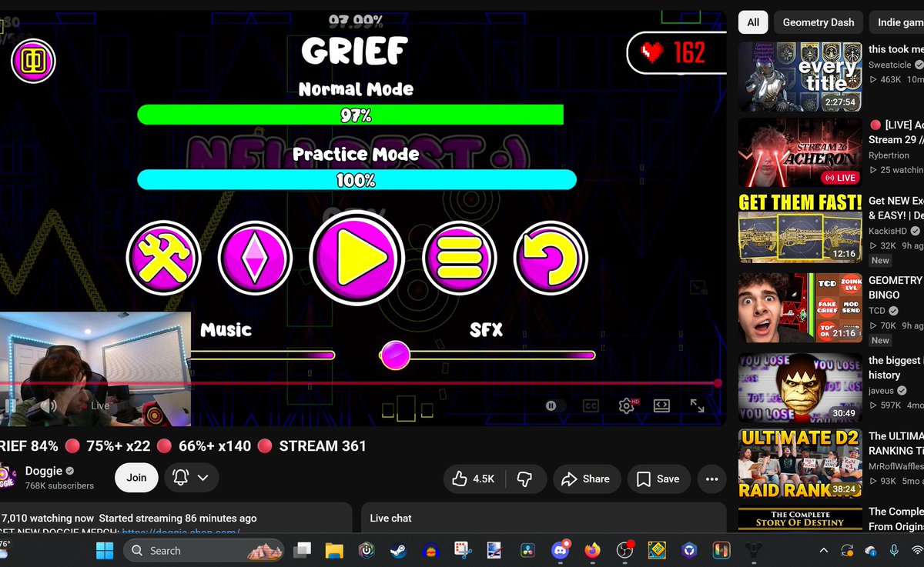Click the taskbar Search box
Image resolution: width=924 pixels, height=567 pixels.
pyautogui.click(x=203, y=550)
